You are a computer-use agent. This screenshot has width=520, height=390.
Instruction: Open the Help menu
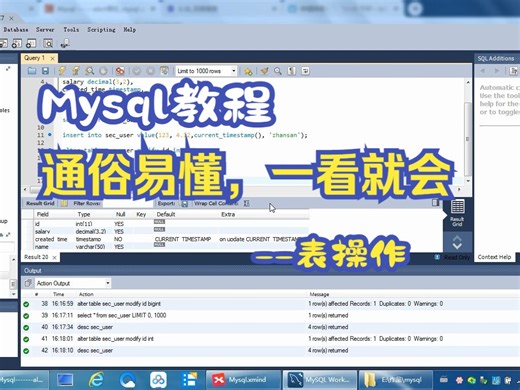coord(130,30)
